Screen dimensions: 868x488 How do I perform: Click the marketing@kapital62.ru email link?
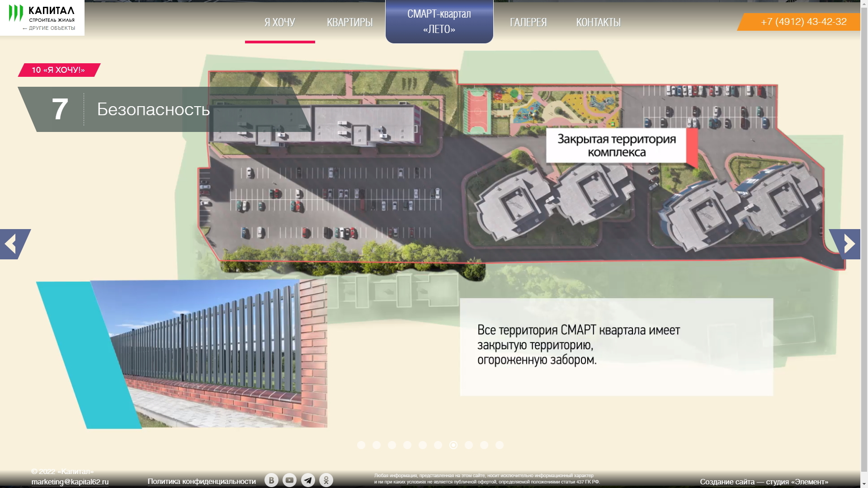[70, 482]
